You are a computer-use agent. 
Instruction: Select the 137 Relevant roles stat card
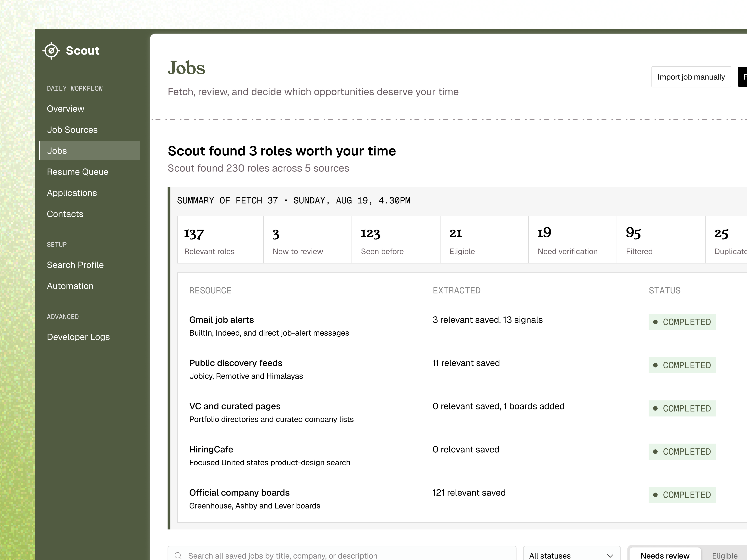click(220, 240)
